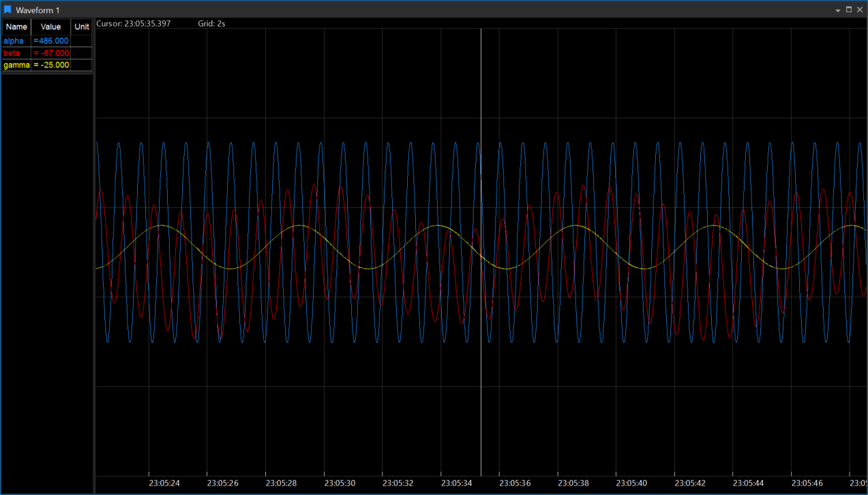Click gamma's value showing -25.000
This screenshot has width=868, height=495.
pos(51,65)
